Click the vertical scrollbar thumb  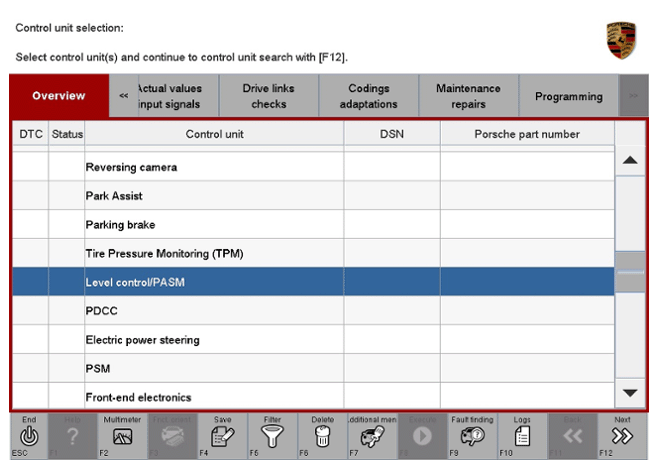(630, 272)
